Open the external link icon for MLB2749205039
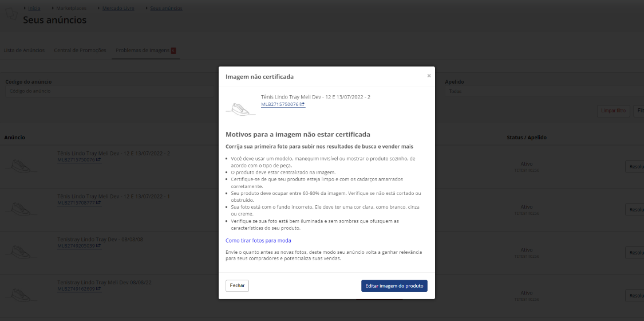This screenshot has width=644, height=321. pos(98,246)
